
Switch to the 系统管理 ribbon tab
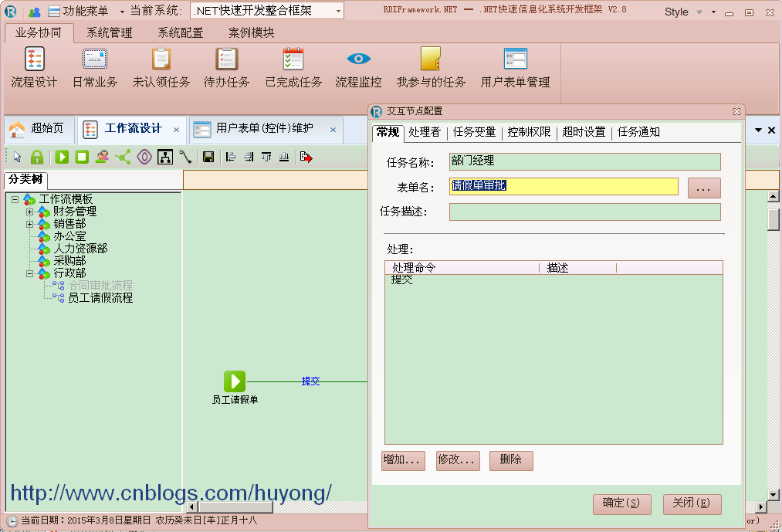(x=109, y=33)
